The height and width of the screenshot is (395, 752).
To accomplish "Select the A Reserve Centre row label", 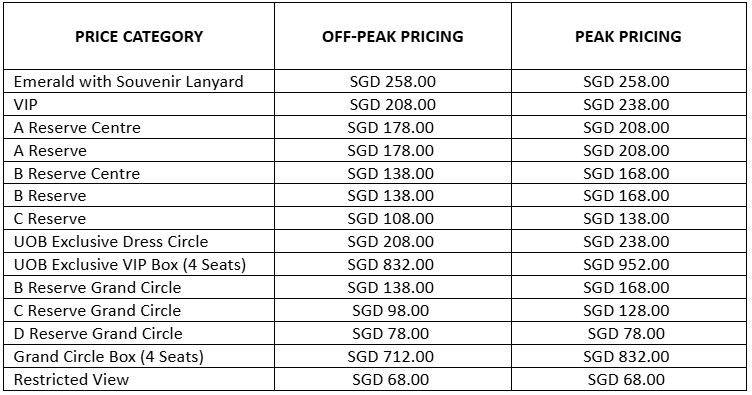I will pos(77,128).
